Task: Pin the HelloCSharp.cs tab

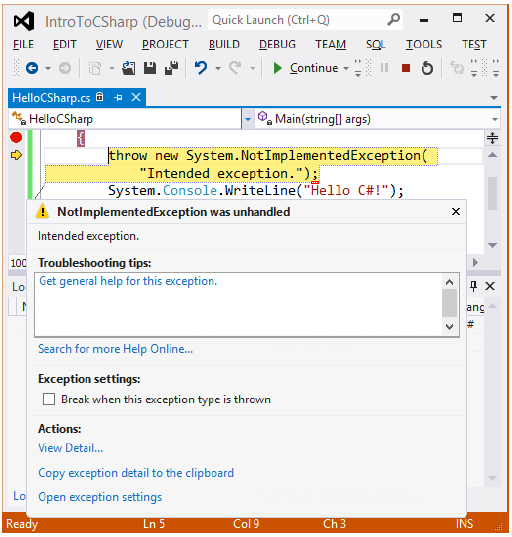Action: click(x=118, y=98)
